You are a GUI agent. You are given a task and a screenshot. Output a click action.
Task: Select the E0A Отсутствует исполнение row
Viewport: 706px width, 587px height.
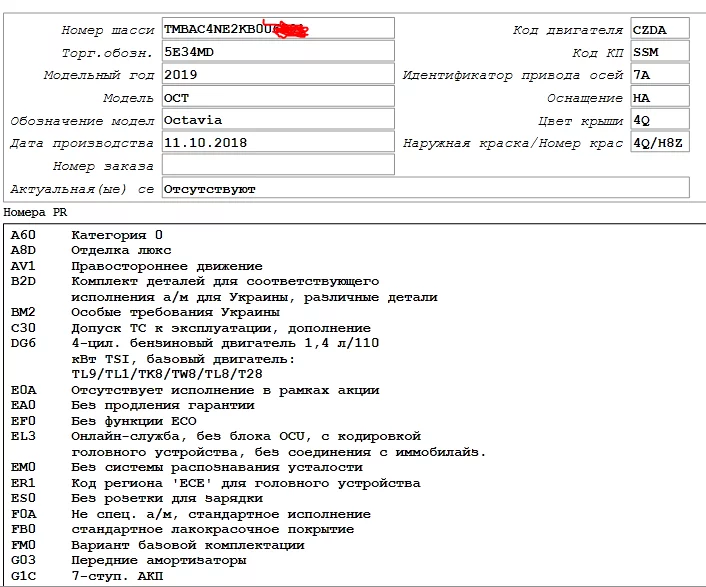pos(195,390)
